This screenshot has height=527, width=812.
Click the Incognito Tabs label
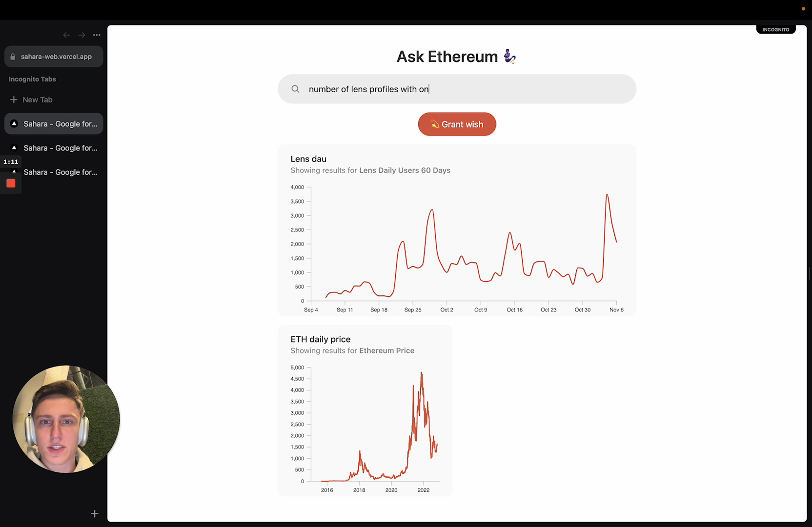[32, 79]
